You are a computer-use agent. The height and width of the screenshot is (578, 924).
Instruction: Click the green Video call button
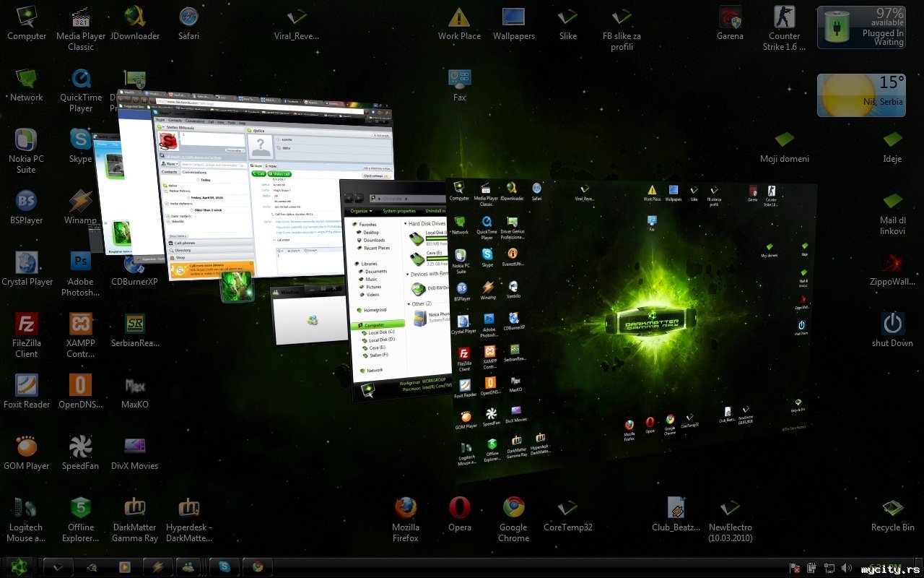point(279,173)
